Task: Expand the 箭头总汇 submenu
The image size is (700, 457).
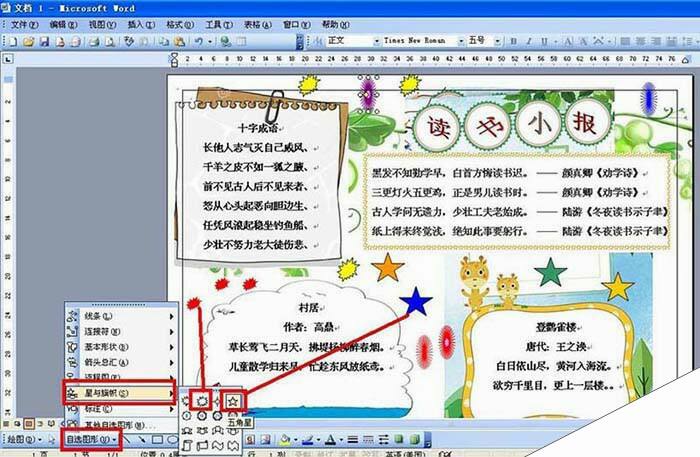Action: 121,362
